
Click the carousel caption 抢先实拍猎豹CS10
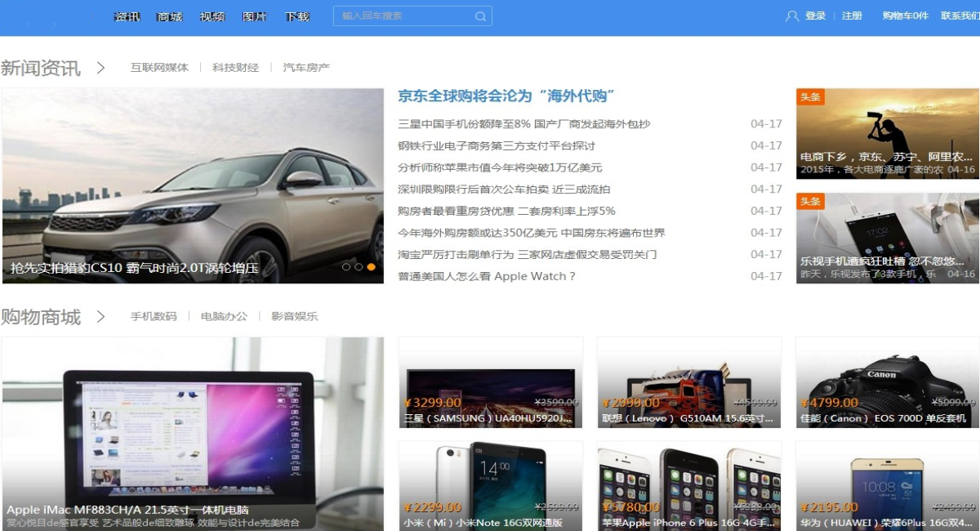point(134,268)
